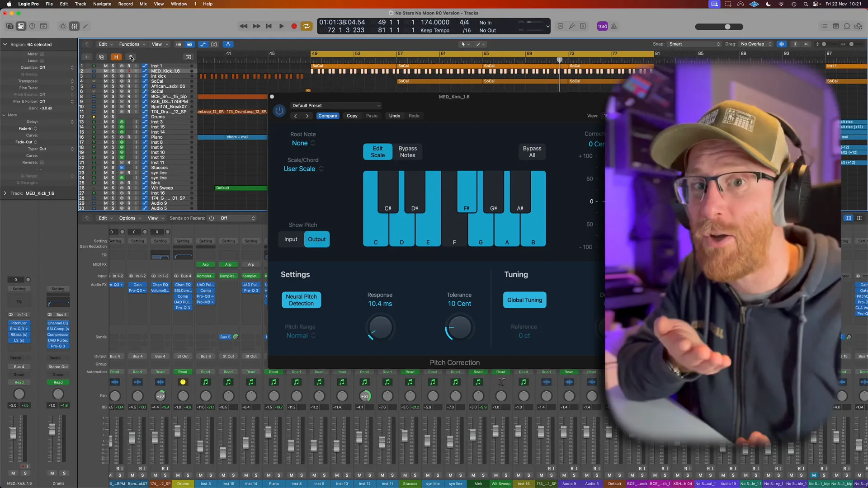The image size is (868, 488).
Task: Open the Window menu
Action: click(179, 4)
